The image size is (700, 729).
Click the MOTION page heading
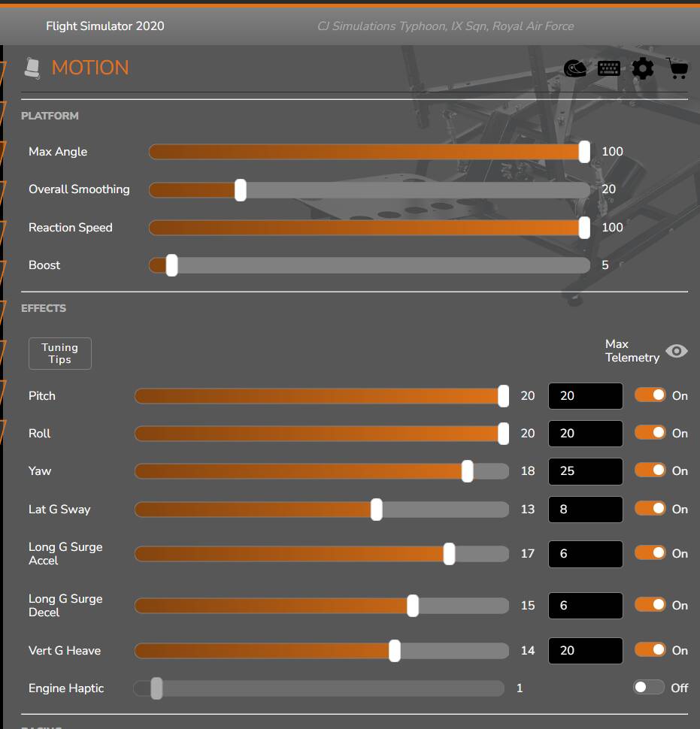click(x=90, y=67)
